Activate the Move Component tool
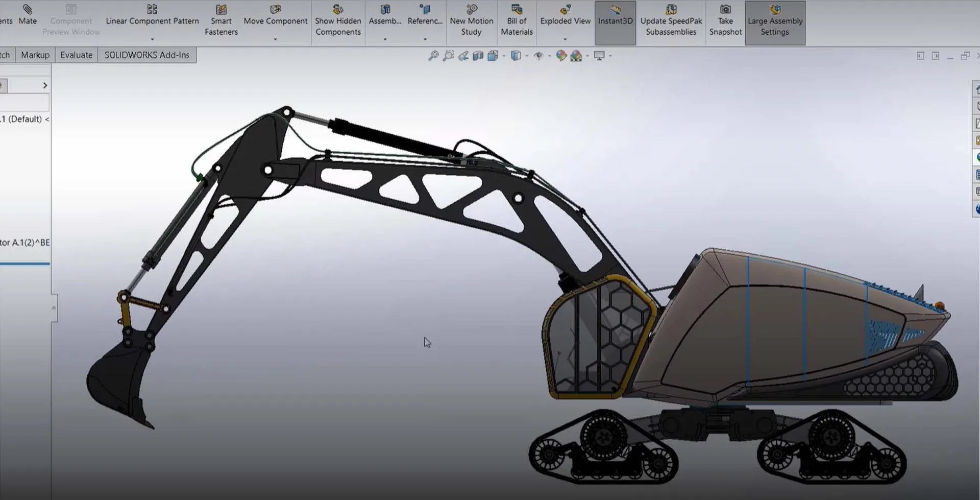 coord(276,15)
